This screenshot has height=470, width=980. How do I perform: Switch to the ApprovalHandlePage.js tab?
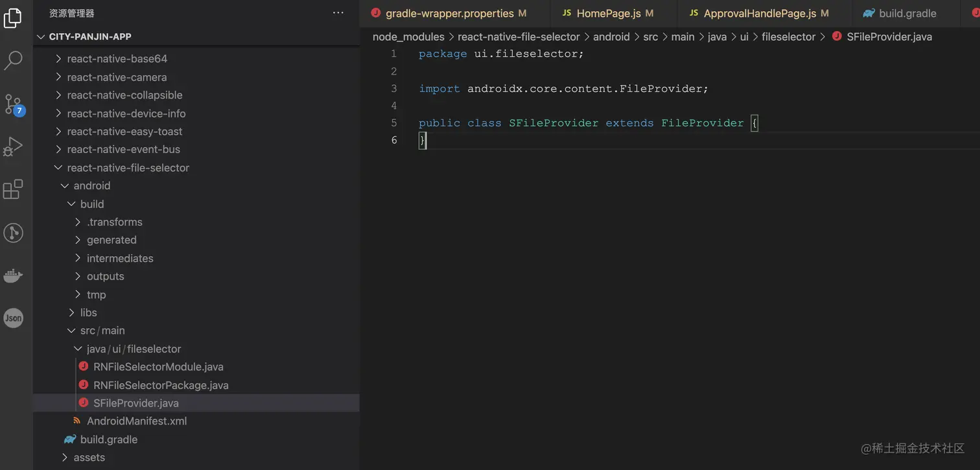click(759, 13)
